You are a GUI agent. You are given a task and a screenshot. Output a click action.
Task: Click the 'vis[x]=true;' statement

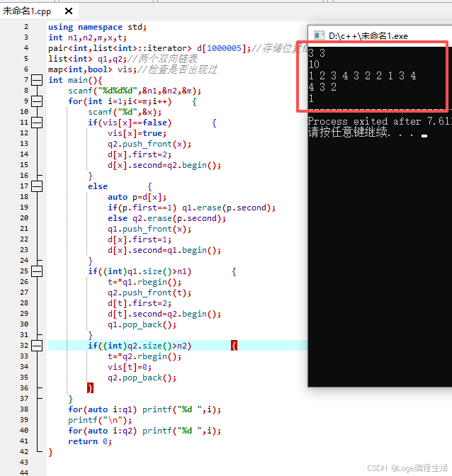coord(137,133)
